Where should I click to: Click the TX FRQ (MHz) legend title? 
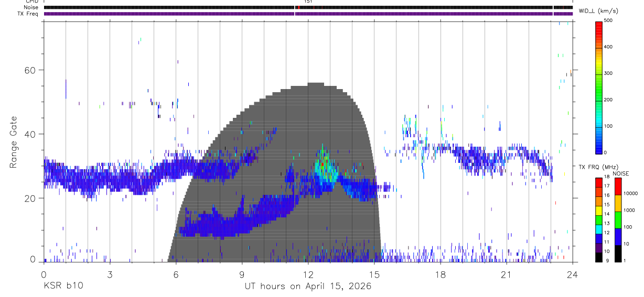[598, 167]
